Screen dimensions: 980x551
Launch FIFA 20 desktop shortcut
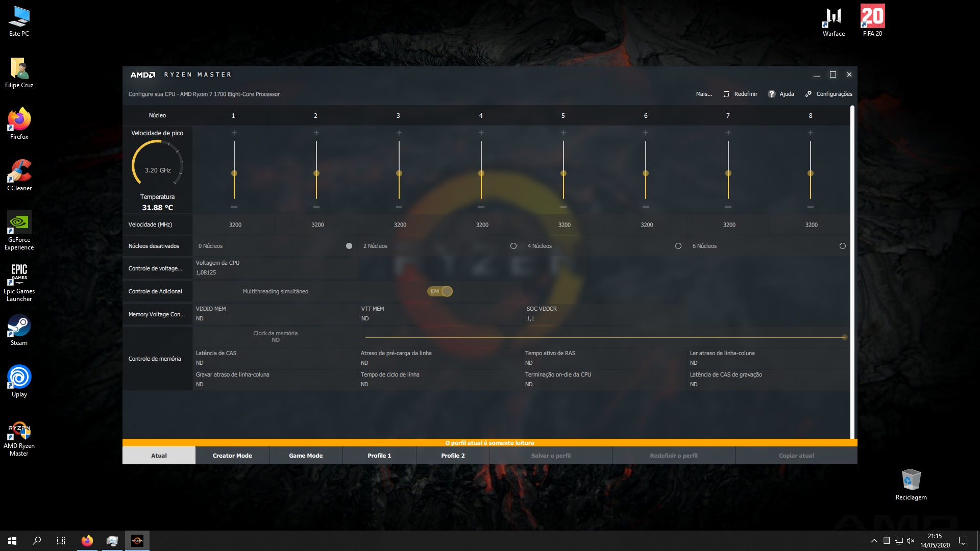tap(872, 21)
